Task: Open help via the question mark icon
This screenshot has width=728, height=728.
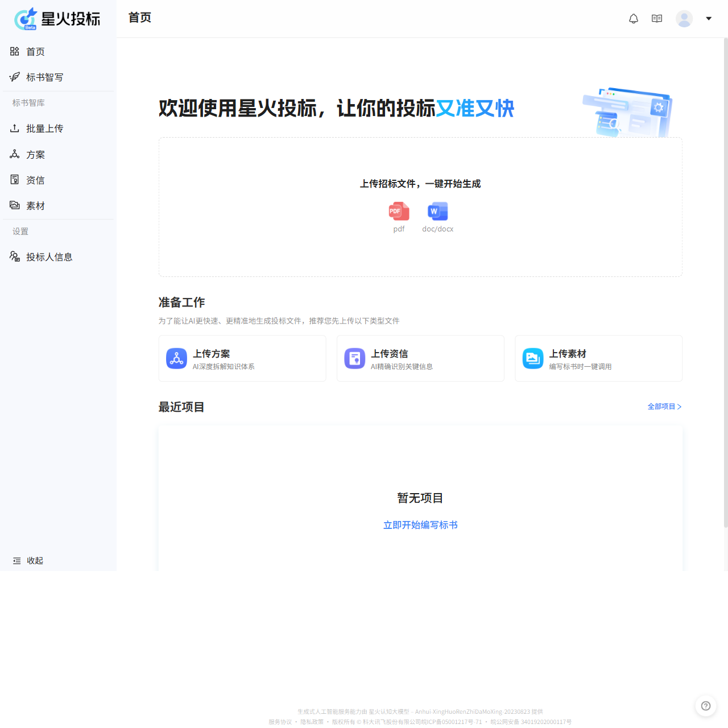Action: point(706,706)
